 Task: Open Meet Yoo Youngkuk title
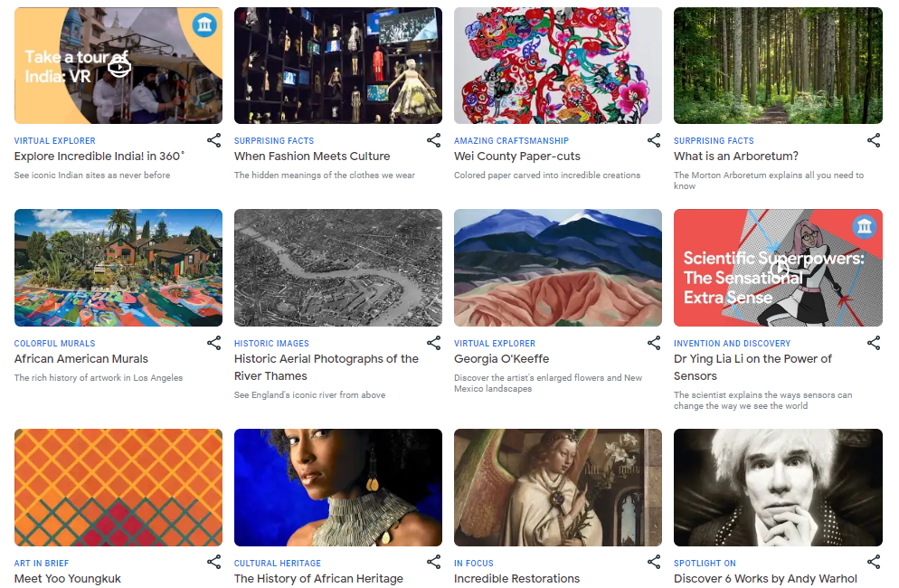tap(68, 578)
